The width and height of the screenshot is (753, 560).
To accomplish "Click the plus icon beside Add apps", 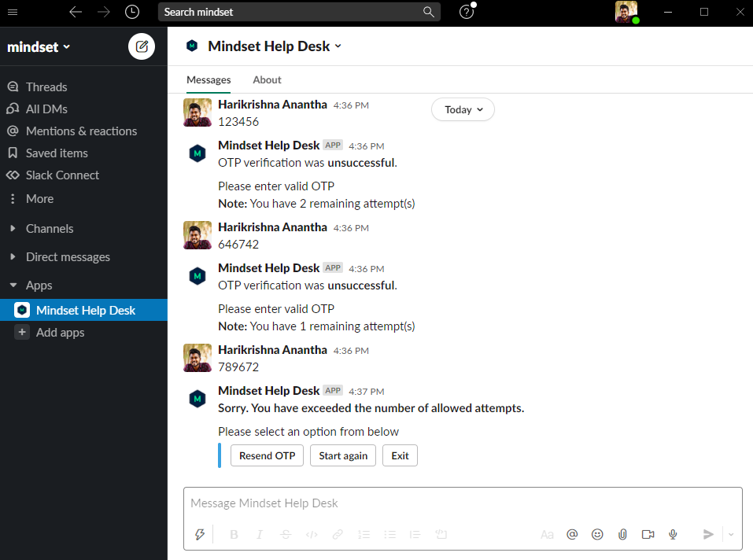I will click(22, 332).
